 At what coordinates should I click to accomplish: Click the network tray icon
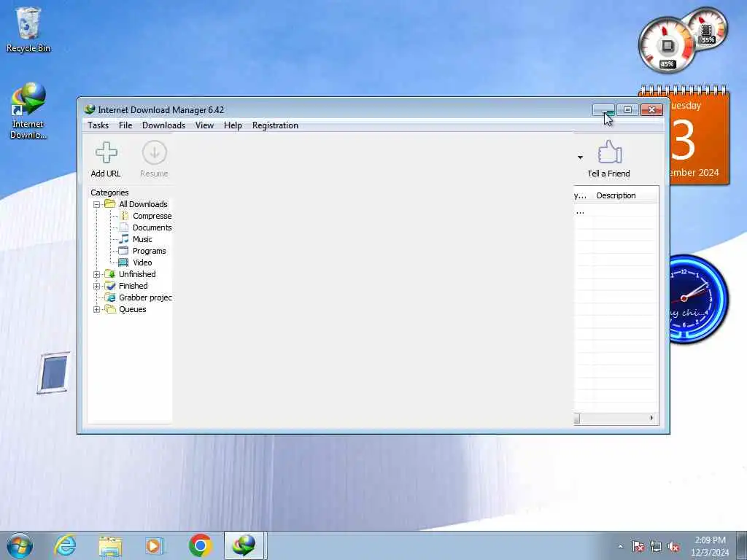[656, 547]
